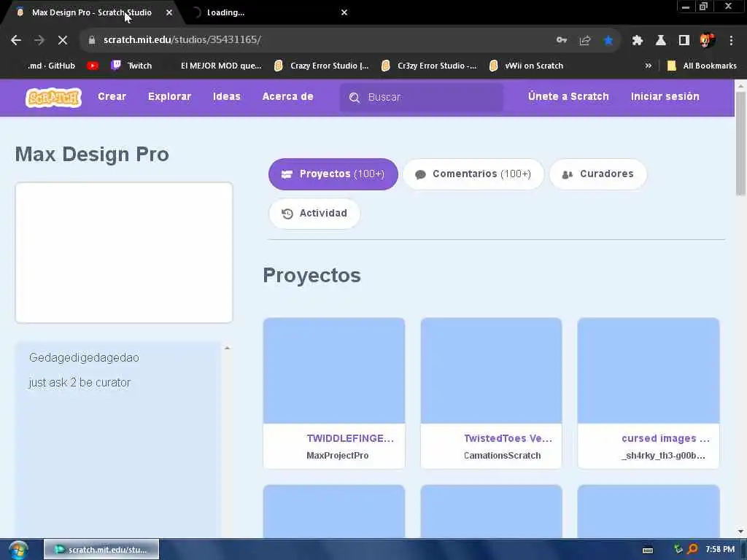Switch to the Max Design Pro tab

click(x=91, y=12)
